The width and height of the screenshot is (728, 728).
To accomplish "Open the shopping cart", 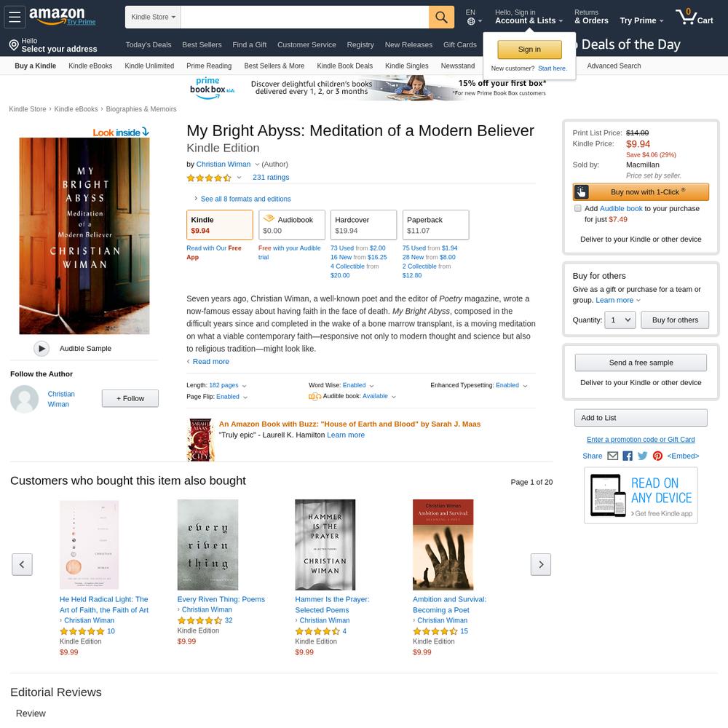I will tap(694, 17).
